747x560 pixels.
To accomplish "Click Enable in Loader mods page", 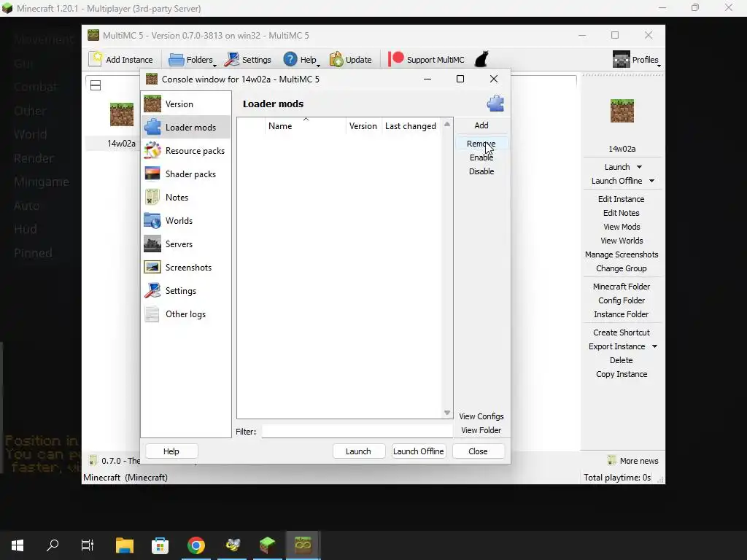I will click(481, 157).
